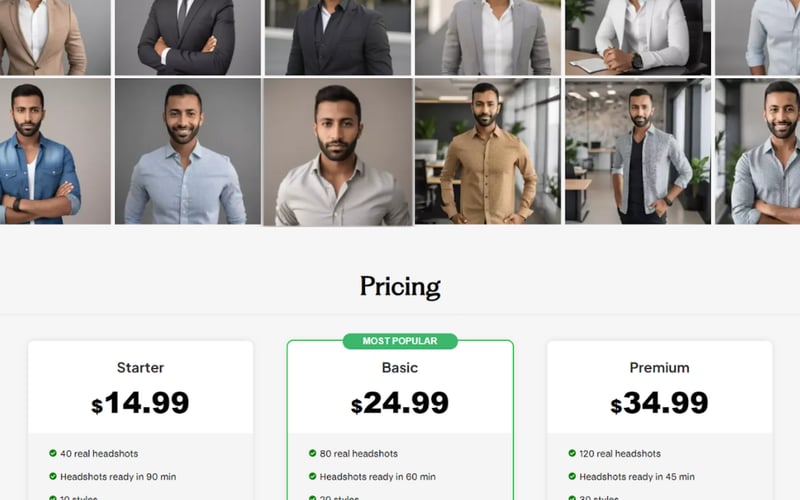The width and height of the screenshot is (800, 500).
Task: Select the Basic plan title
Action: click(400, 368)
